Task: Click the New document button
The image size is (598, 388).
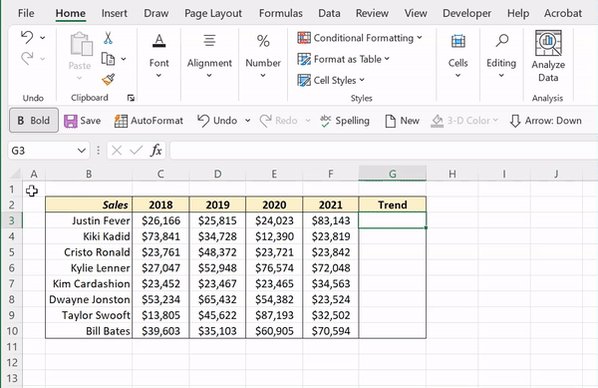Action: (x=402, y=121)
